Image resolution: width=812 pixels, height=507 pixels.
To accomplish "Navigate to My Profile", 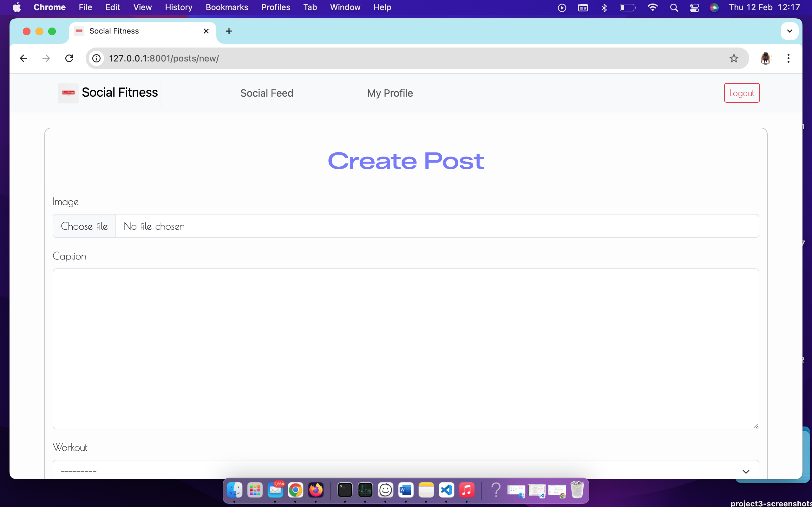I will coord(390,93).
